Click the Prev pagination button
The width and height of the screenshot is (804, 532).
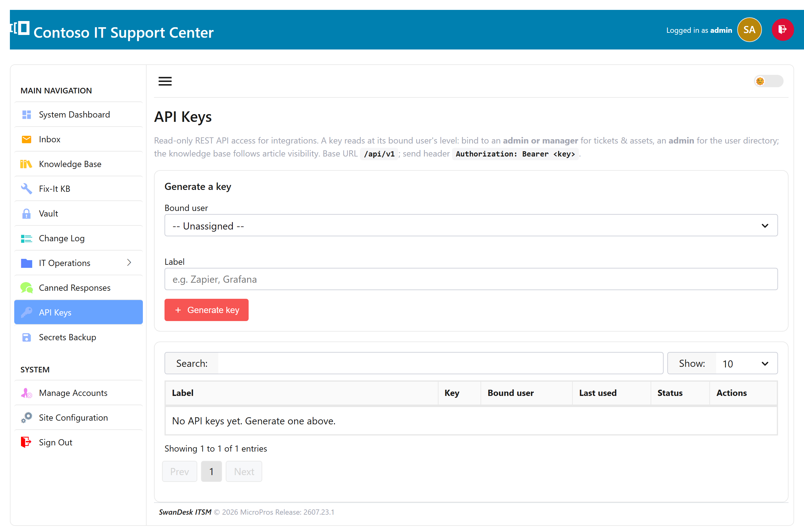[179, 472]
